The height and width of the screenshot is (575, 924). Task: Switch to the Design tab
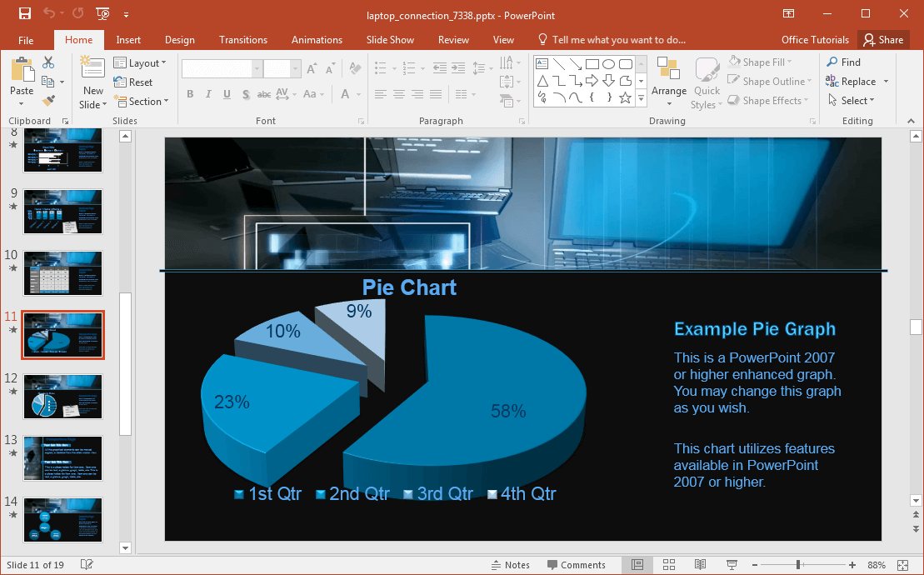coord(180,40)
